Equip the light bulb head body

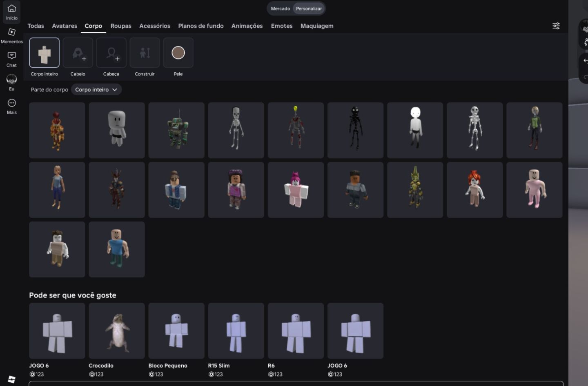point(296,130)
